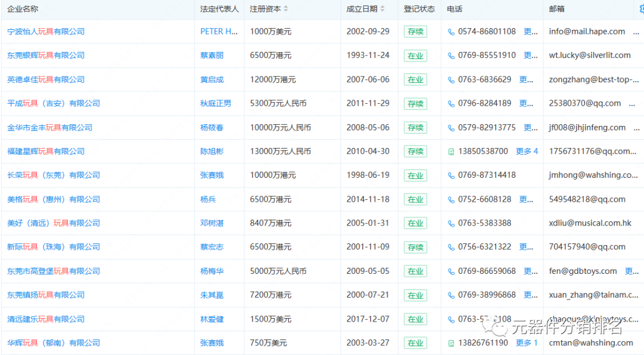Click 登记状态 column header
The image size is (644, 355).
point(419,9)
